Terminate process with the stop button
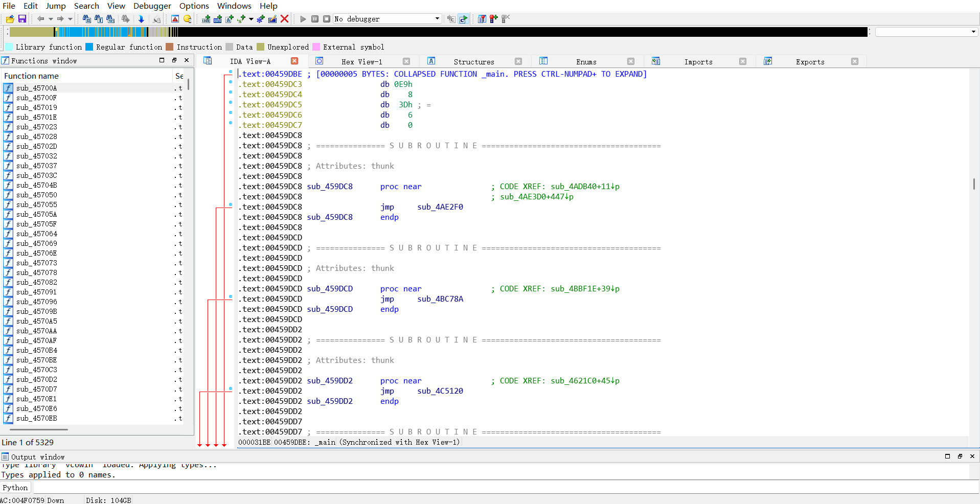980x504 pixels. [327, 19]
